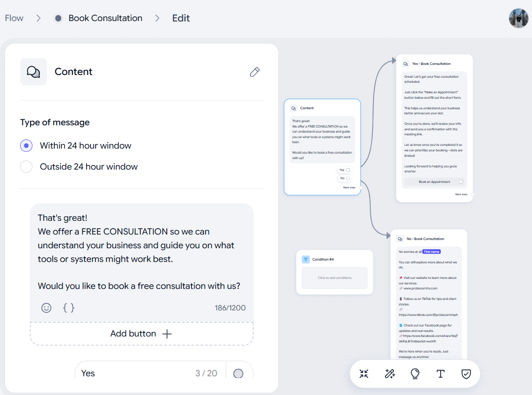Go to Flow in breadcrumb
Screen dimensions: 532x395
[x=14, y=18]
